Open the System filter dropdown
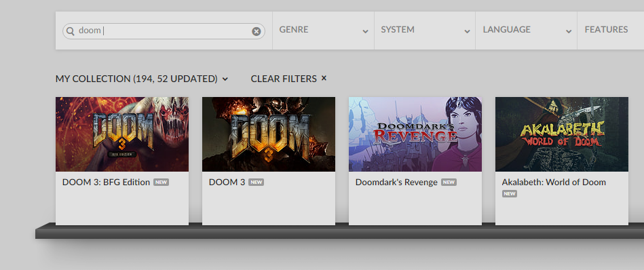The width and height of the screenshot is (644, 270). tap(425, 31)
